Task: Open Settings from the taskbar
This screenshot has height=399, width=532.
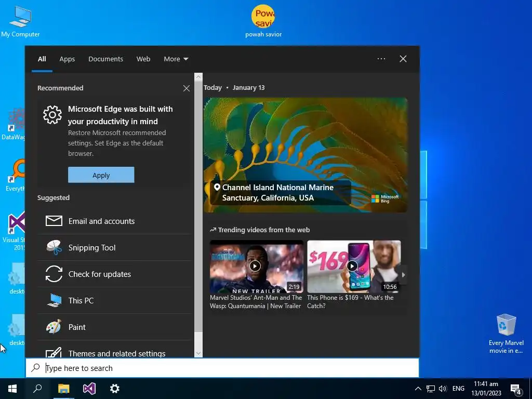Action: [x=115, y=389]
